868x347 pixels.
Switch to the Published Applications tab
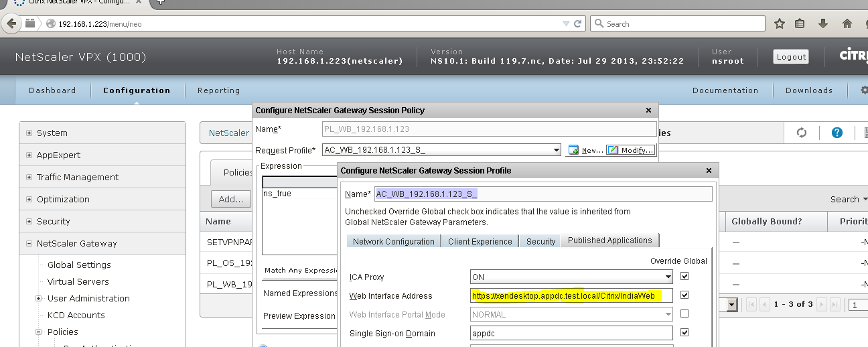609,240
